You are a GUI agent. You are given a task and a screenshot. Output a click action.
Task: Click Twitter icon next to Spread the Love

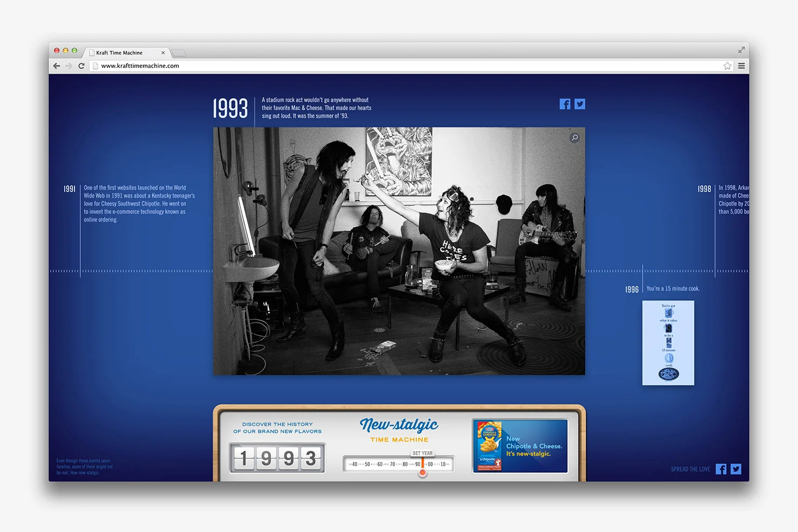[736, 469]
